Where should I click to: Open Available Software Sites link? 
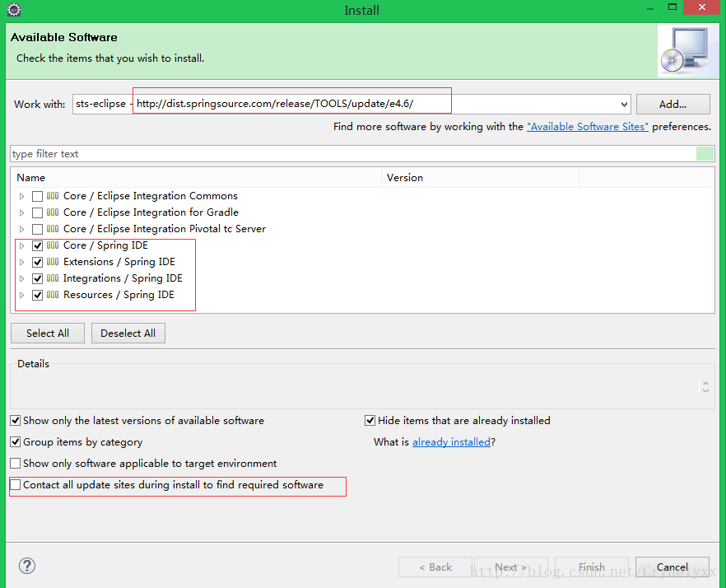(588, 127)
